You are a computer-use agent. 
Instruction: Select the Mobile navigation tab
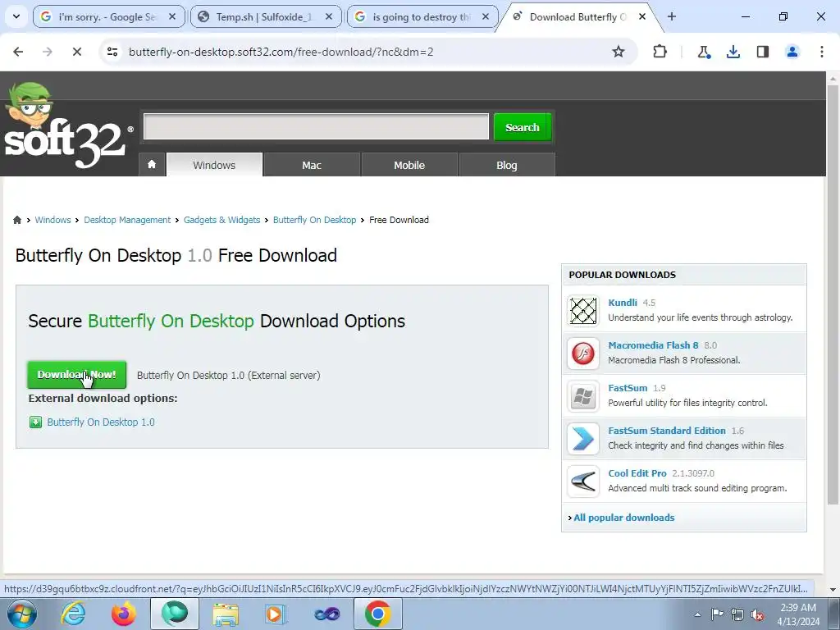409,165
